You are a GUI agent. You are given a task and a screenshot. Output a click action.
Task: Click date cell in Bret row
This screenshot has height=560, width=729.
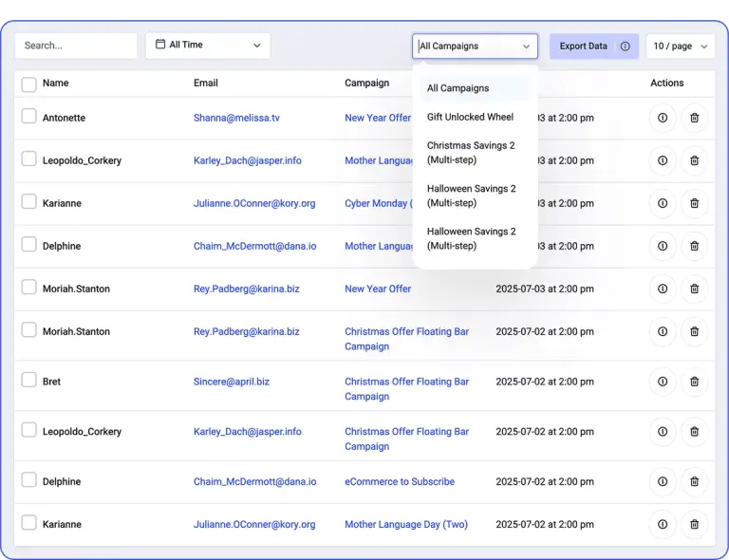pyautogui.click(x=545, y=382)
